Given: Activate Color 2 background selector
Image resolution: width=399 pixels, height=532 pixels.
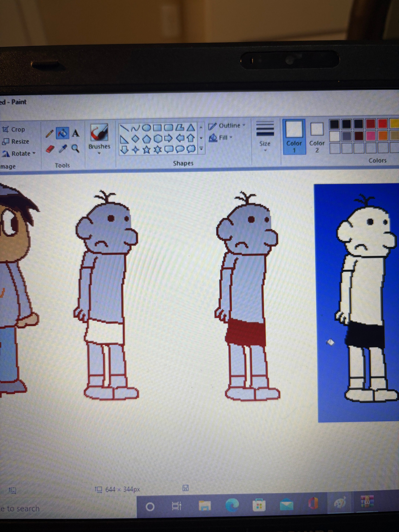Looking at the screenshot, I should [317, 137].
